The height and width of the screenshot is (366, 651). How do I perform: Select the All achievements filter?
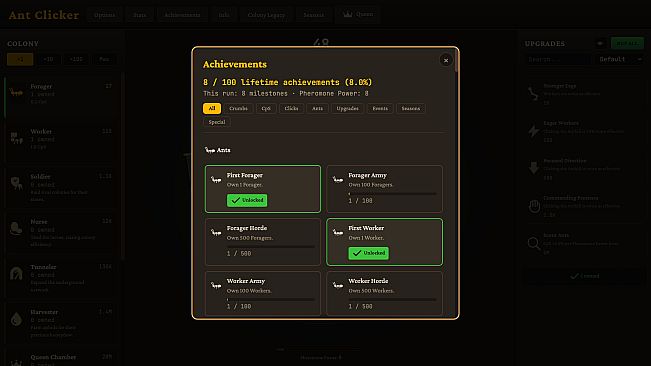[x=212, y=108]
